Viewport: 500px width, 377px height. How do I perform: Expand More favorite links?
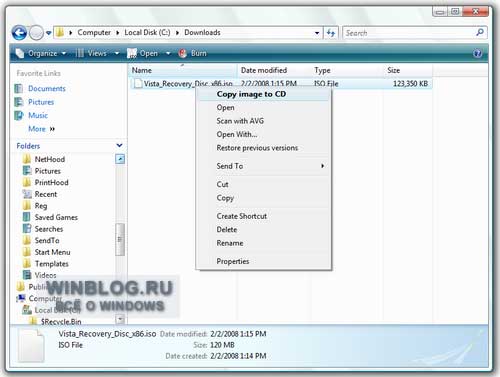click(x=41, y=129)
